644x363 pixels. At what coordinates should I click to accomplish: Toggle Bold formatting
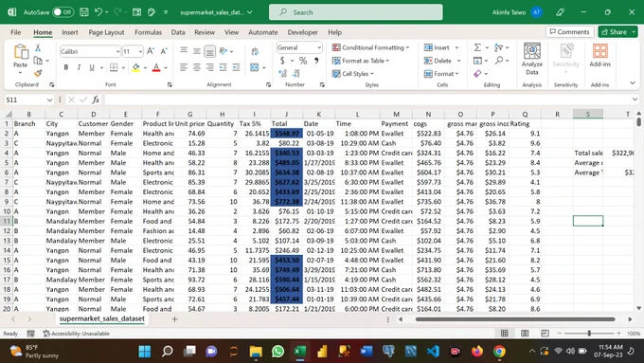coord(65,67)
